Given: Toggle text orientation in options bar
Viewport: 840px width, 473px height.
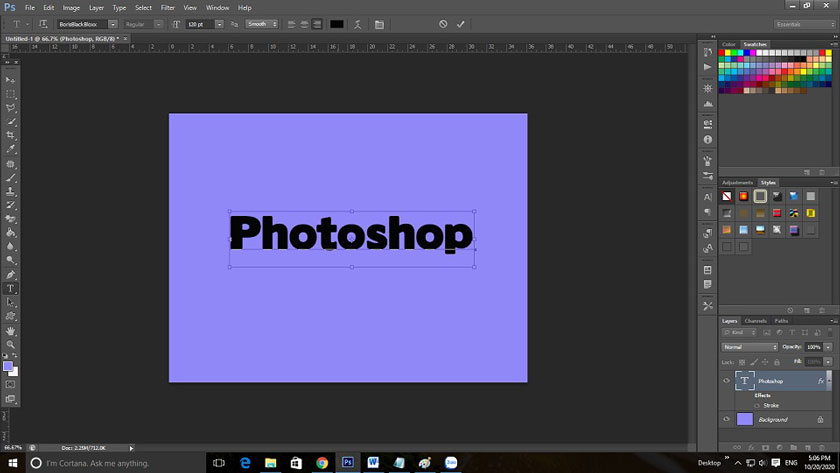Looking at the screenshot, I should pyautogui.click(x=43, y=24).
